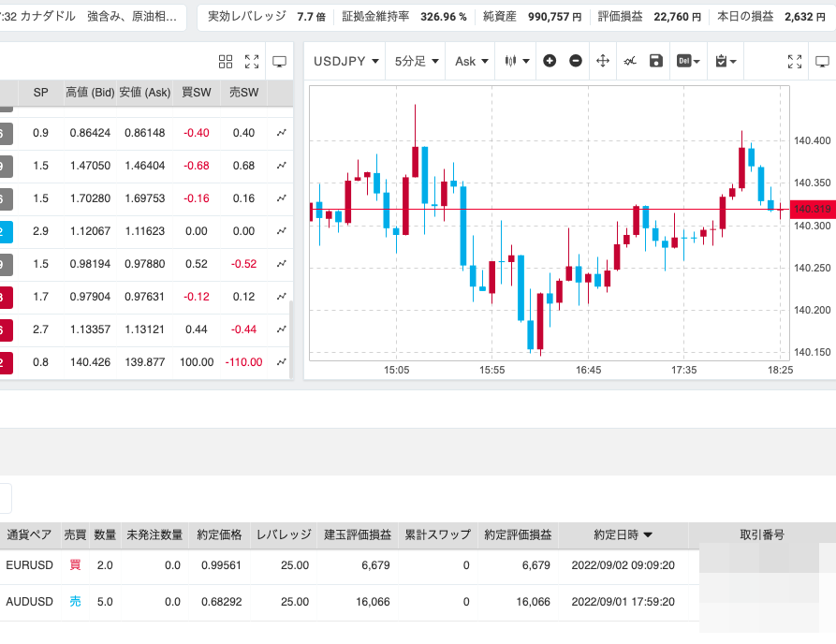Pop out the USDJPY chart to separate window
The image size is (836, 644).
click(822, 62)
